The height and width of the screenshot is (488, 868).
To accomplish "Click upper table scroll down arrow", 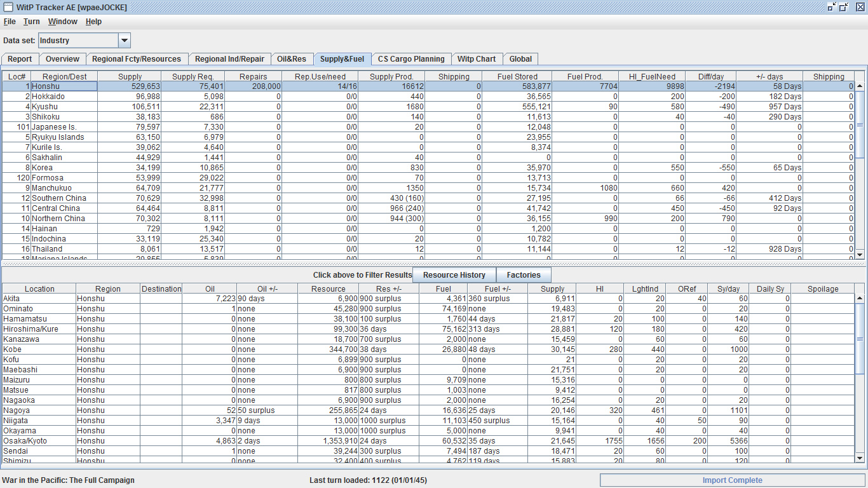I will click(860, 254).
